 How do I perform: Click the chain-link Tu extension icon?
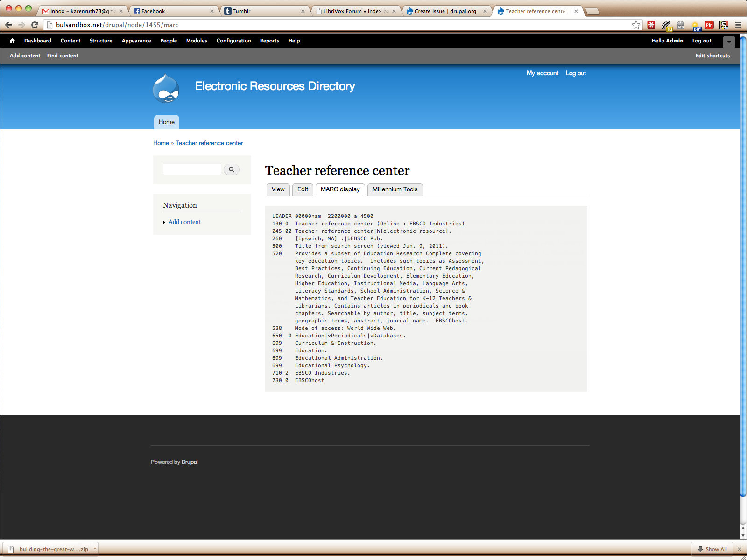pyautogui.click(x=666, y=25)
